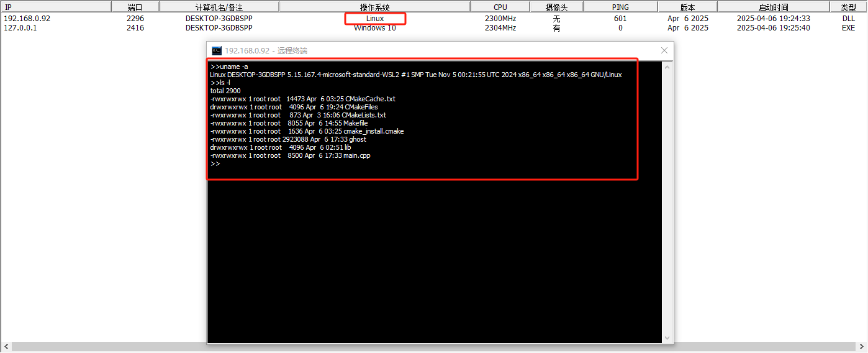
Task: Click the terminal icon in the 远程终端 title bar
Action: click(217, 50)
